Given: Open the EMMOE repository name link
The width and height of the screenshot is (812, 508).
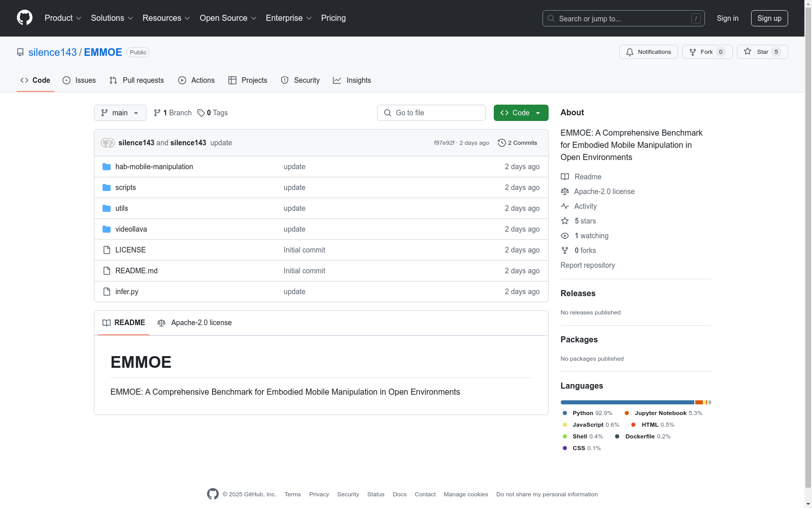Looking at the screenshot, I should (103, 52).
